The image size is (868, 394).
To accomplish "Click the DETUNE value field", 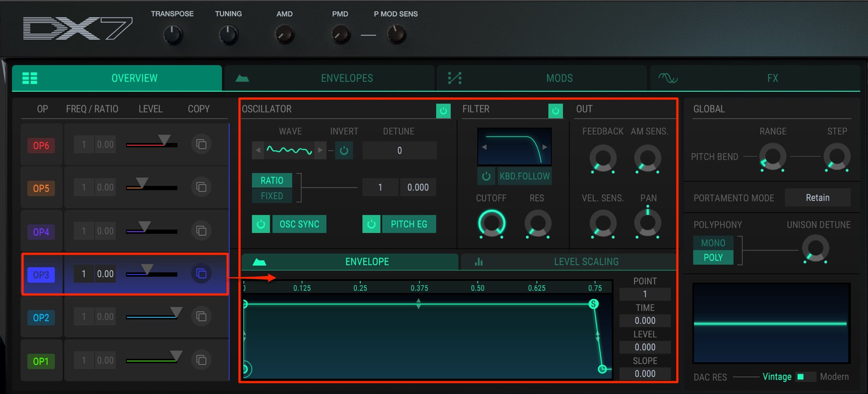I will point(399,150).
